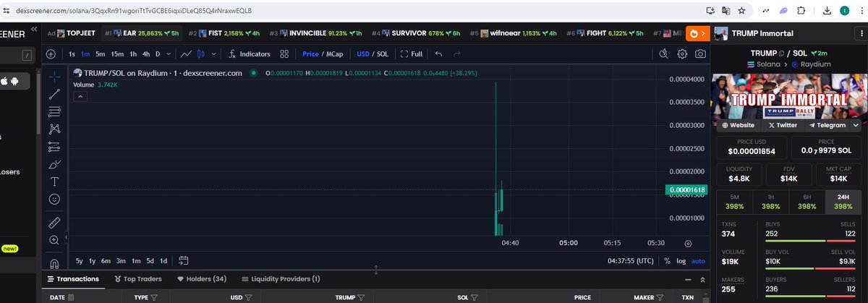Viewport: 868px width, 303px height.
Task: Switch the chart to Price view
Action: coord(311,54)
